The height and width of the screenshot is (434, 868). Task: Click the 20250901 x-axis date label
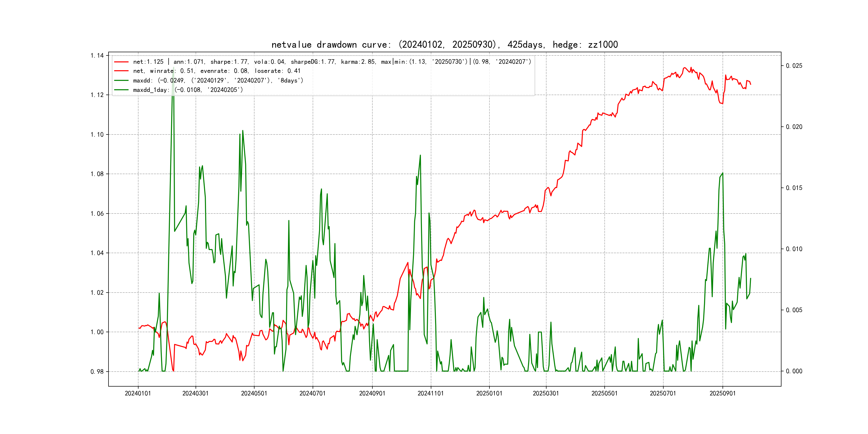pyautogui.click(x=723, y=393)
